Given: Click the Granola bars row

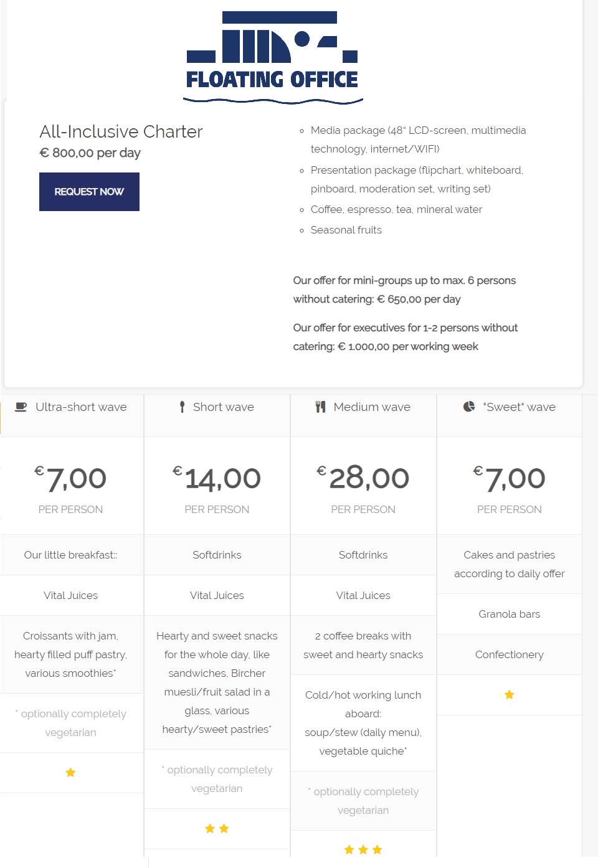Looking at the screenshot, I should click(x=510, y=614).
